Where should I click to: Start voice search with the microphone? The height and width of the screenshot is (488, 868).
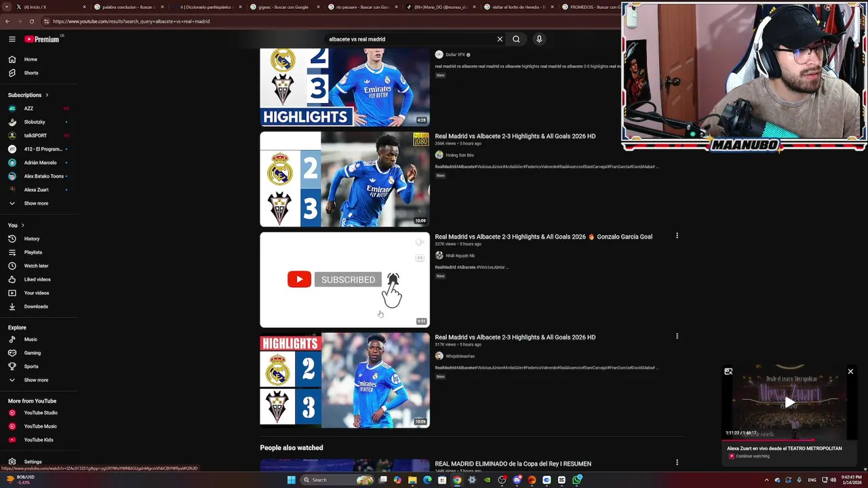[x=539, y=39]
